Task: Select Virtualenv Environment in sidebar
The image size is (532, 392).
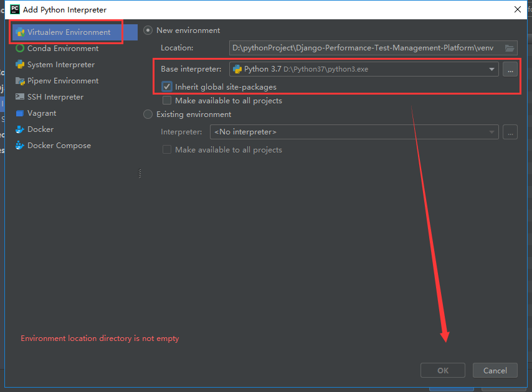Action: (75, 32)
